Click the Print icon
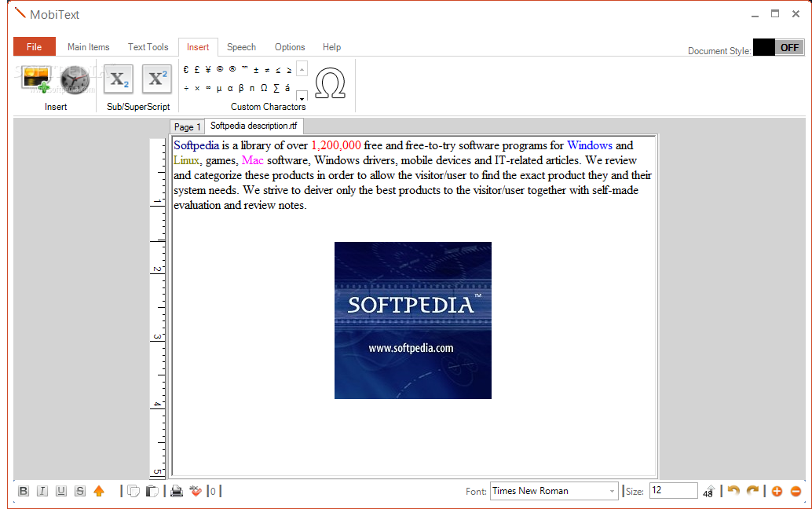Viewport: 812px width, 509px height. tap(177, 491)
